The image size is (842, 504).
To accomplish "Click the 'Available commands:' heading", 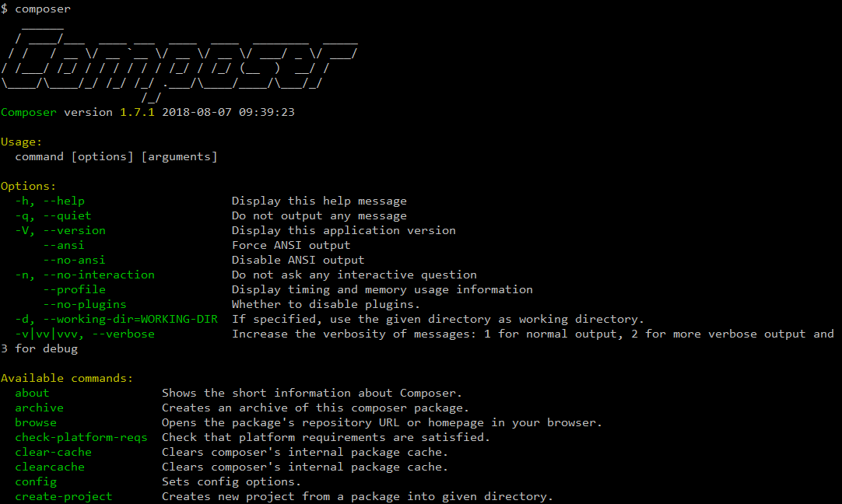I will [x=67, y=379].
